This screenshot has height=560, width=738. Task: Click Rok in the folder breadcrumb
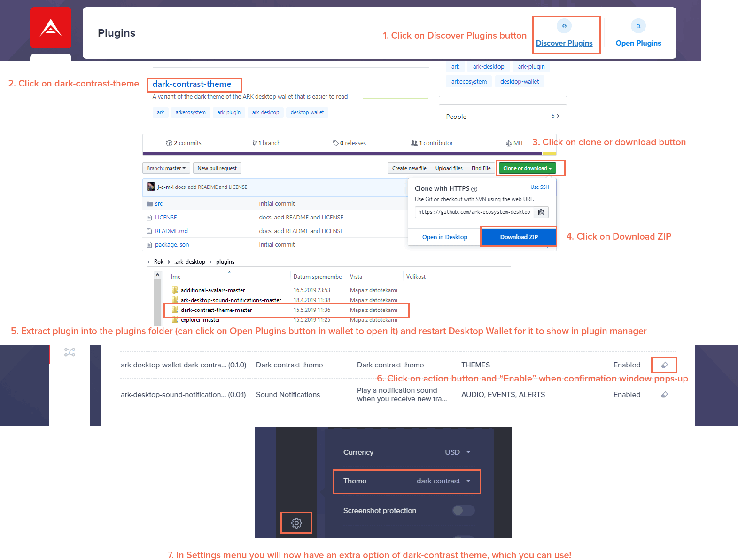click(x=159, y=262)
